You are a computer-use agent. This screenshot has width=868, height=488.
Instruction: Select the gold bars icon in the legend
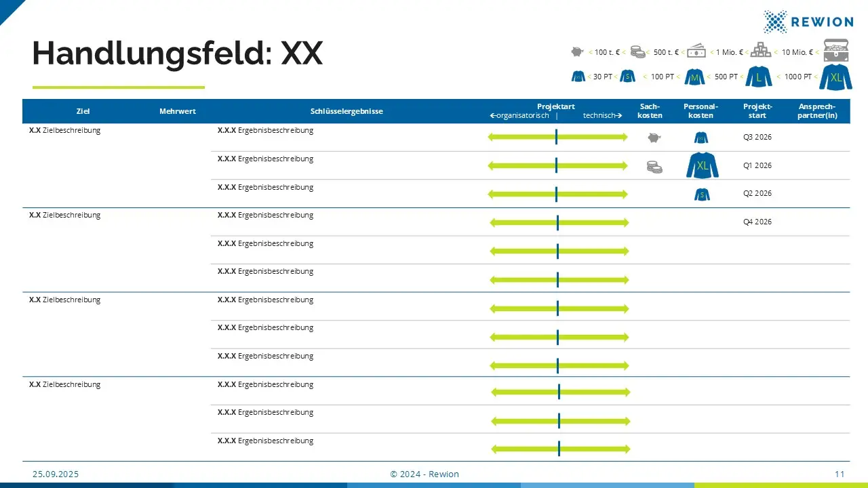pyautogui.click(x=761, y=52)
